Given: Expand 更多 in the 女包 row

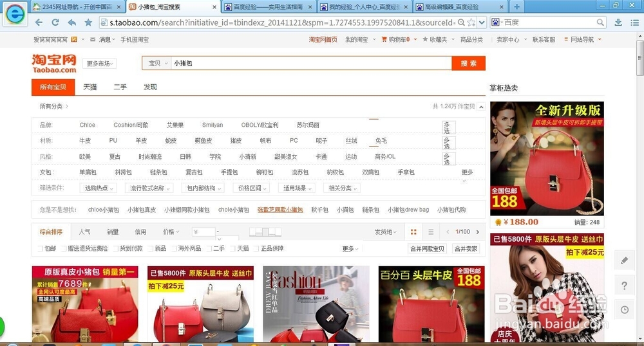Looking at the screenshot, I should coord(467,172).
